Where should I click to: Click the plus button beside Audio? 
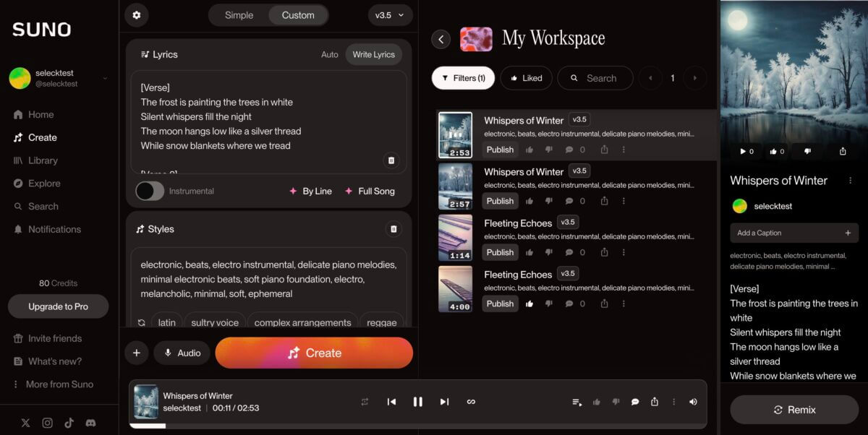point(136,353)
